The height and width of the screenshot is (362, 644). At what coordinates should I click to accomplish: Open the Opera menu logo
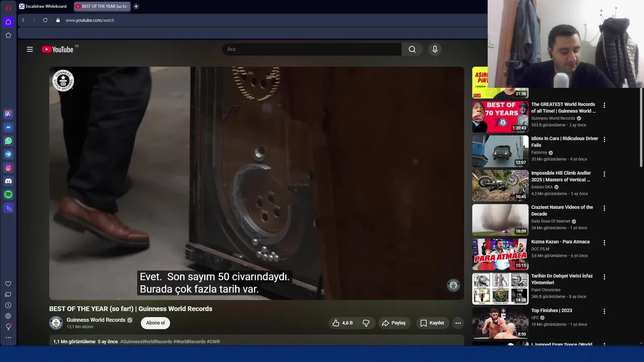8,8
